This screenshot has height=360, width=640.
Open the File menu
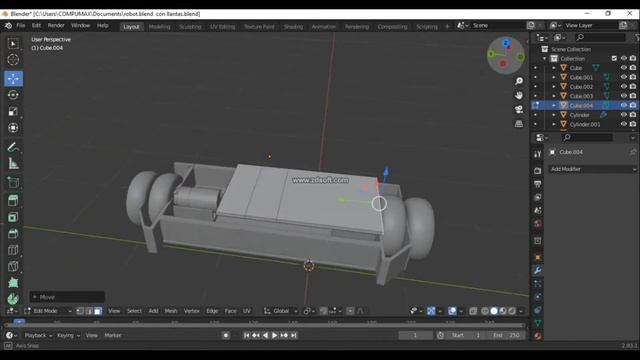coord(20,25)
